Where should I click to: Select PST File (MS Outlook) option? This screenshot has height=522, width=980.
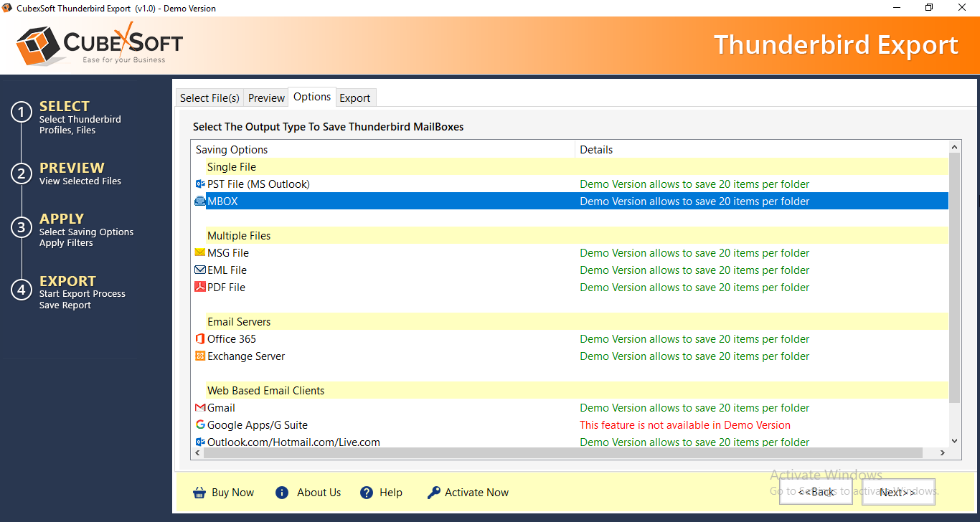tap(258, 184)
